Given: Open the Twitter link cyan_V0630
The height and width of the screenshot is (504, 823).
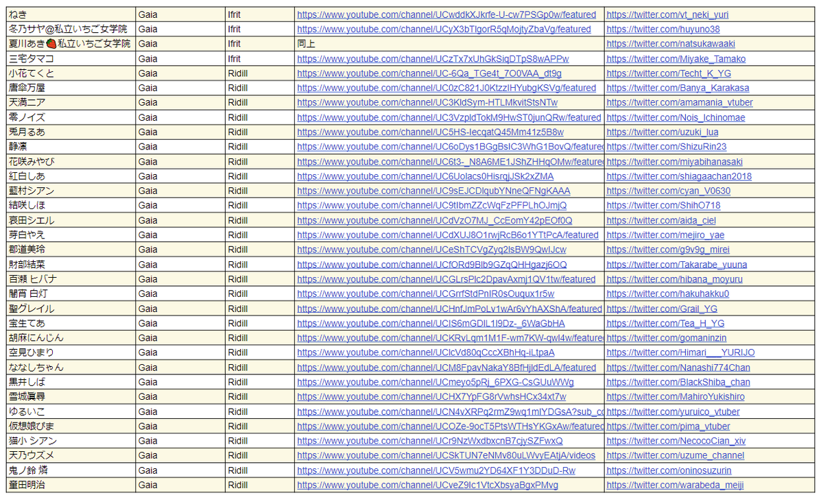Looking at the screenshot, I should click(x=669, y=191).
